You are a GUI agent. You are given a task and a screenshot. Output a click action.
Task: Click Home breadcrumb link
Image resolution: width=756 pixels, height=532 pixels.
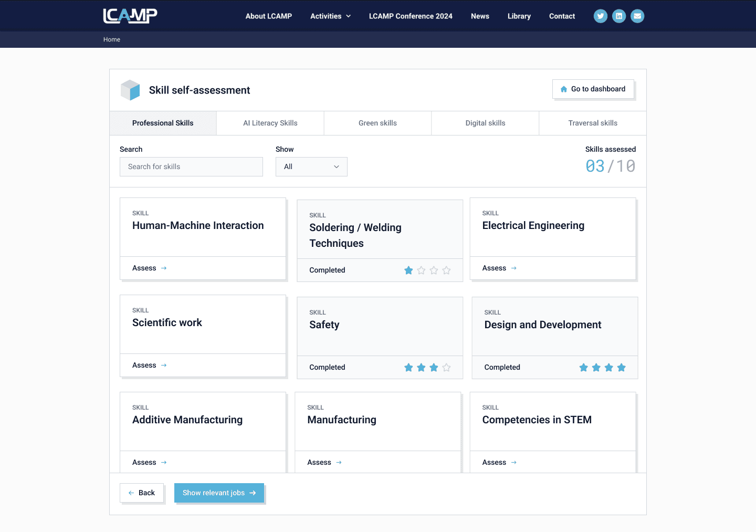[x=112, y=39]
